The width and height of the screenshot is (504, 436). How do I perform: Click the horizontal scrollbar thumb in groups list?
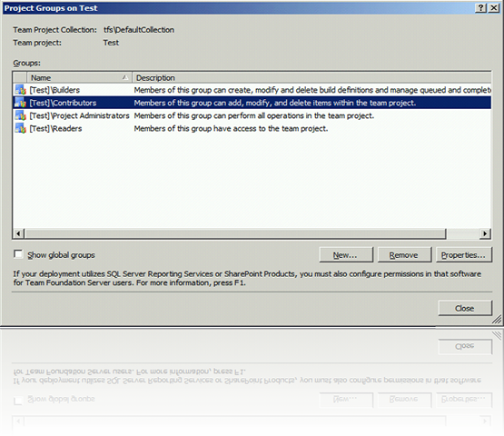235,233
